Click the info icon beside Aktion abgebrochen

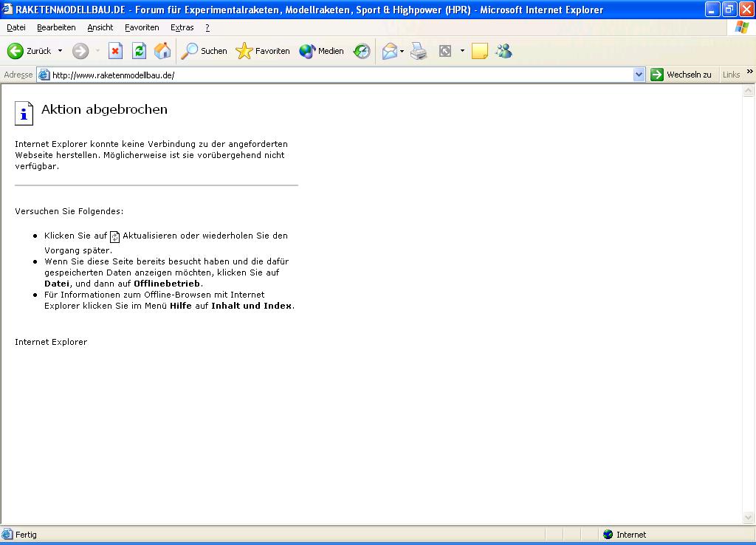24,113
